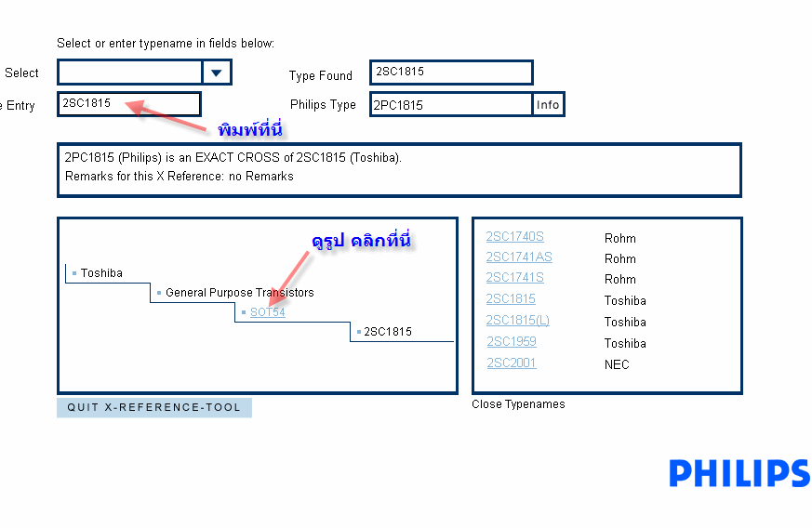The image size is (812, 528).
Task: Open the 2SC1815(L) link
Action: 517,321
